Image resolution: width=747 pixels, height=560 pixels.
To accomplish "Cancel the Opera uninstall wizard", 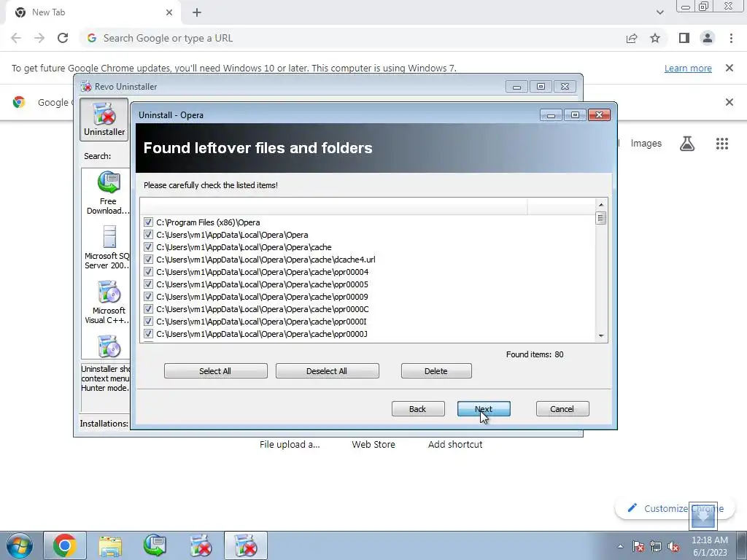I will 562,409.
